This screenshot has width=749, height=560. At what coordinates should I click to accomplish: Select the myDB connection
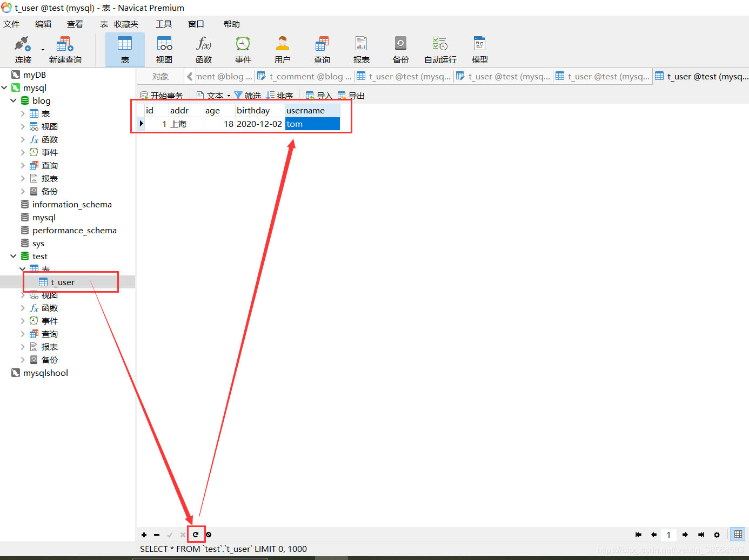coord(35,75)
